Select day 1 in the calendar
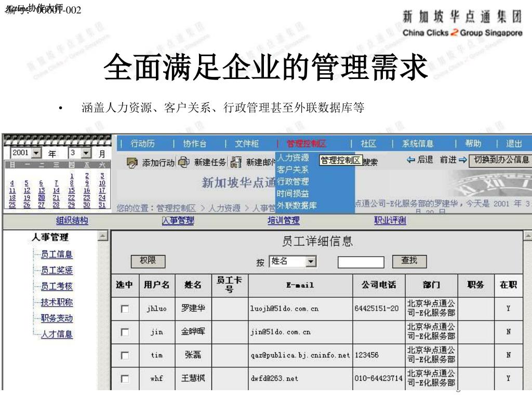 tap(72, 176)
